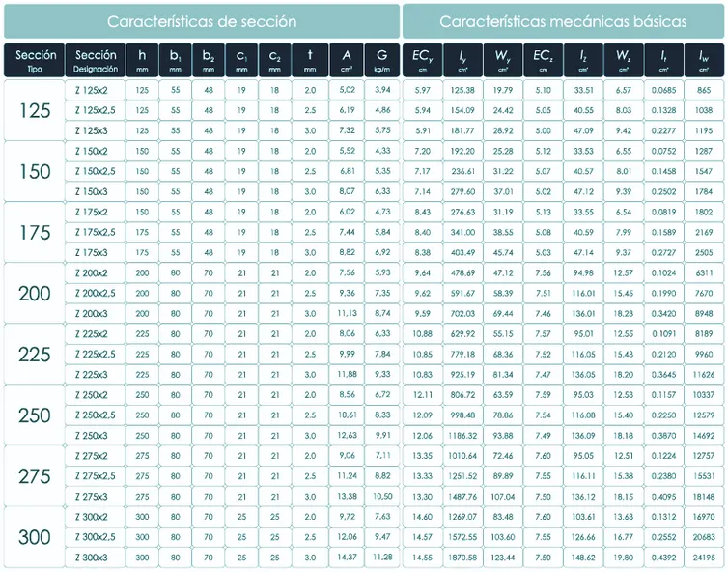Click the 'It' column header
728x572 pixels.
pyautogui.click(x=664, y=61)
